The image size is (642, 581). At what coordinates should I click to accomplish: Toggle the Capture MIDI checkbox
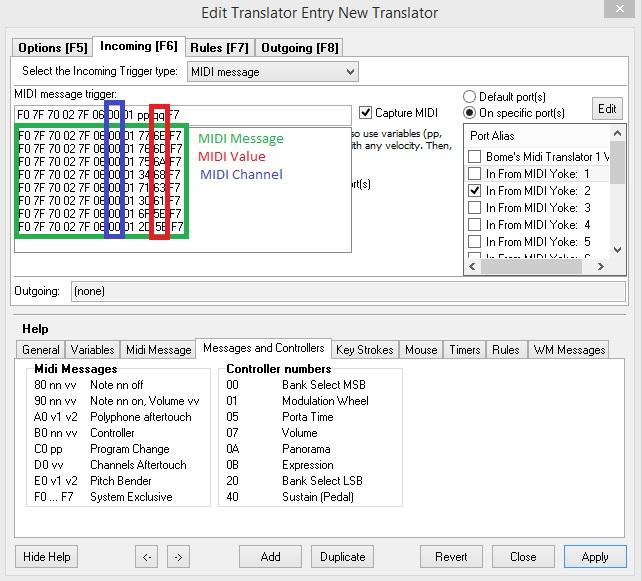pos(366,113)
